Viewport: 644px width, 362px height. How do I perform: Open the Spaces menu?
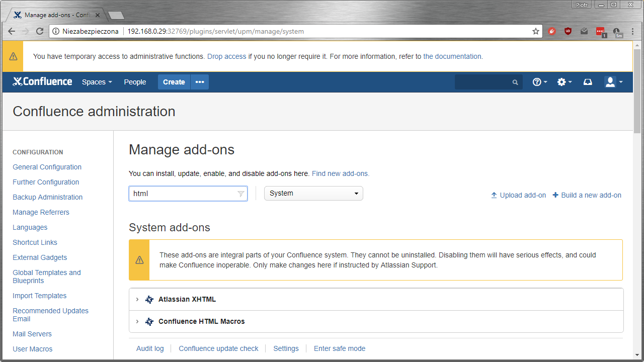[x=97, y=82]
